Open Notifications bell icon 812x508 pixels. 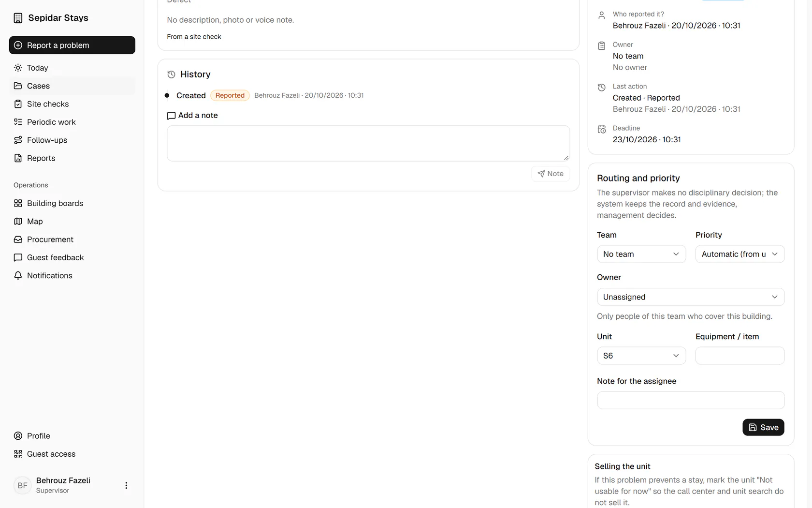pos(18,275)
